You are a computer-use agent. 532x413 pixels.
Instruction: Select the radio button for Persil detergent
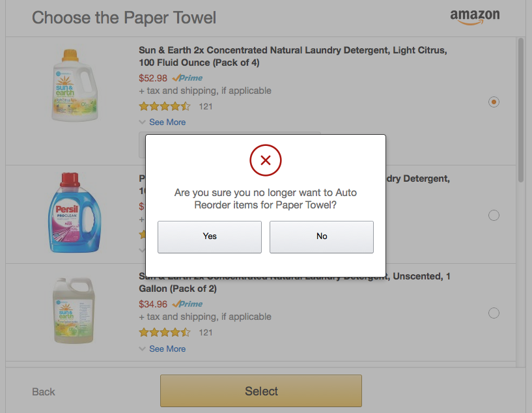[494, 215]
